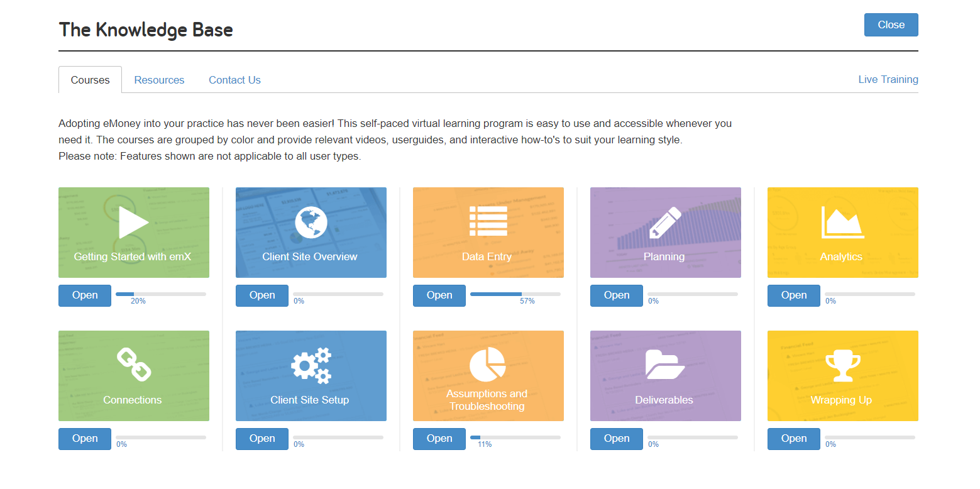
Task: Click the list icon on Data Entry card
Action: (x=488, y=221)
